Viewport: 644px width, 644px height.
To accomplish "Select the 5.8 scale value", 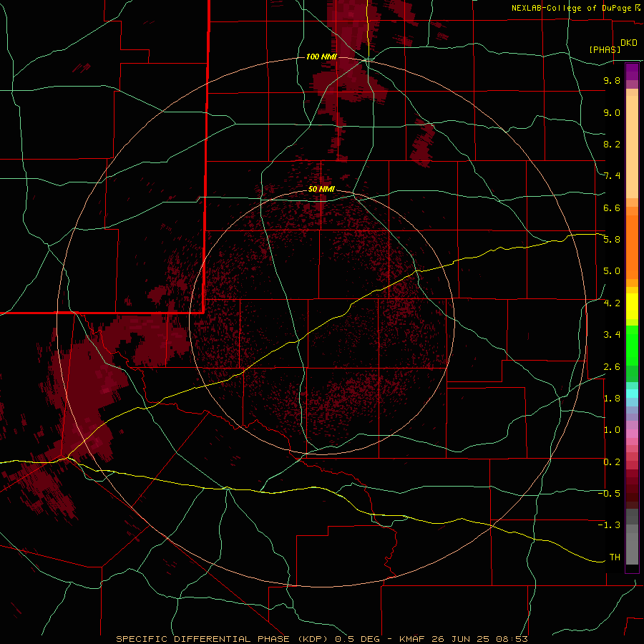I will [612, 240].
